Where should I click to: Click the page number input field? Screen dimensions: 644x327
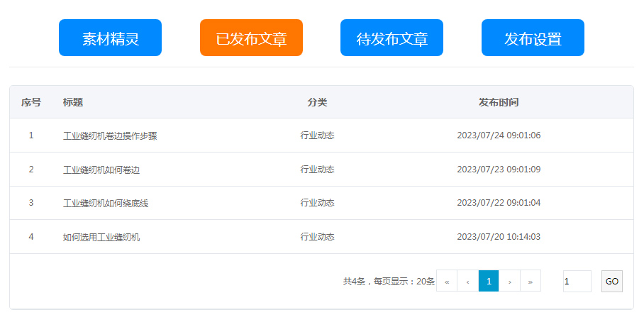tap(577, 281)
